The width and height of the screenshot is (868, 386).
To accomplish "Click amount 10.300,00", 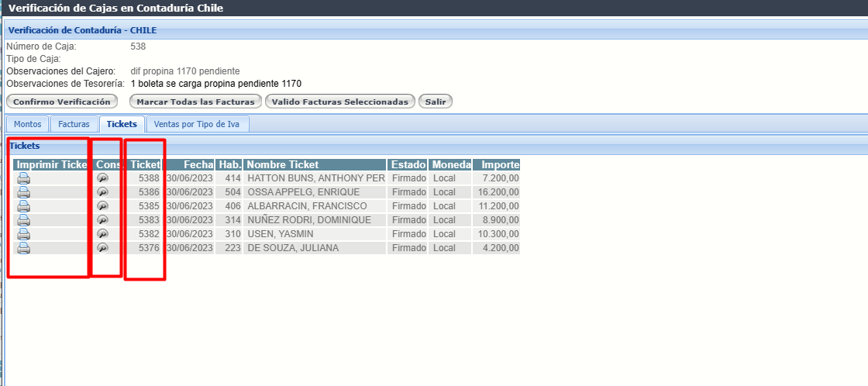I will [x=498, y=234].
